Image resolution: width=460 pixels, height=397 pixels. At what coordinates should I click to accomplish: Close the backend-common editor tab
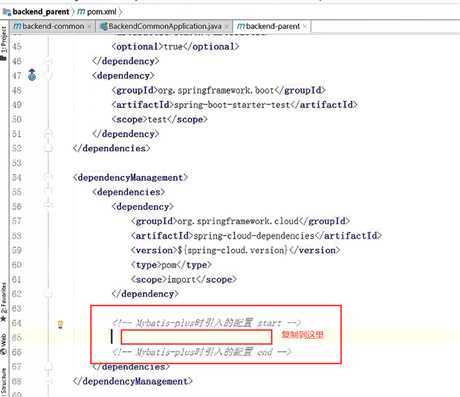[x=89, y=26]
